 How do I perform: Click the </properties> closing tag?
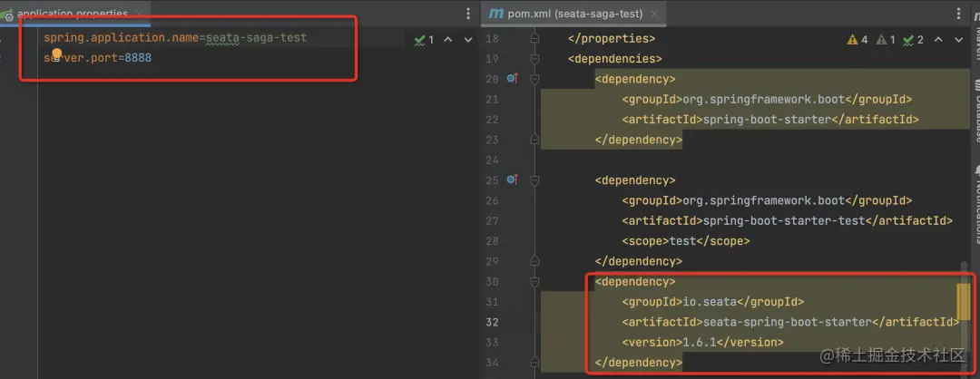pos(612,39)
